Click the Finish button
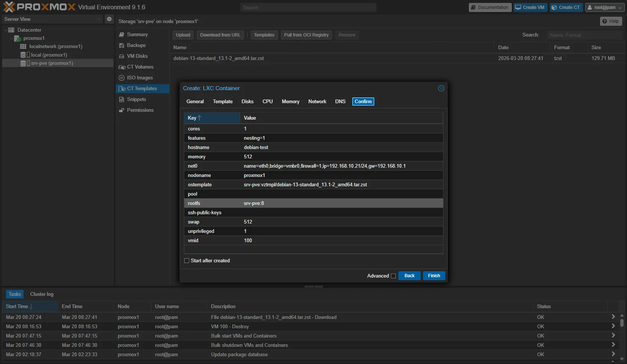627x364 pixels. coord(434,276)
